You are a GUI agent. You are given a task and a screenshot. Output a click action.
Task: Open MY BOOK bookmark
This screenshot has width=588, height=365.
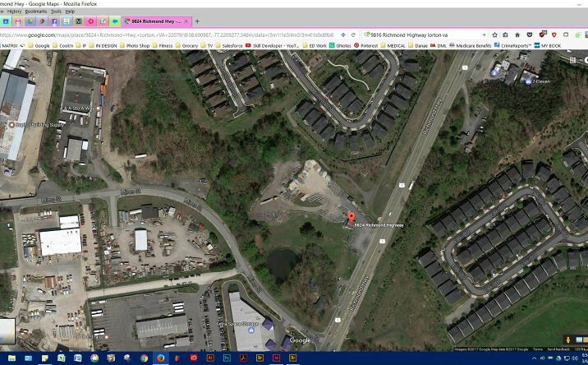click(548, 45)
